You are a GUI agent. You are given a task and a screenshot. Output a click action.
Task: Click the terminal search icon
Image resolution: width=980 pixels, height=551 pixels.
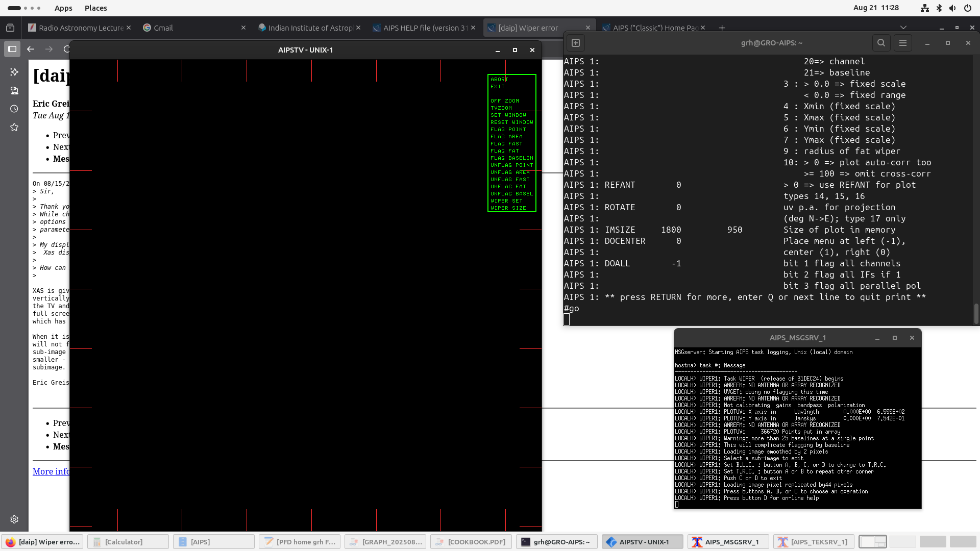tap(881, 43)
